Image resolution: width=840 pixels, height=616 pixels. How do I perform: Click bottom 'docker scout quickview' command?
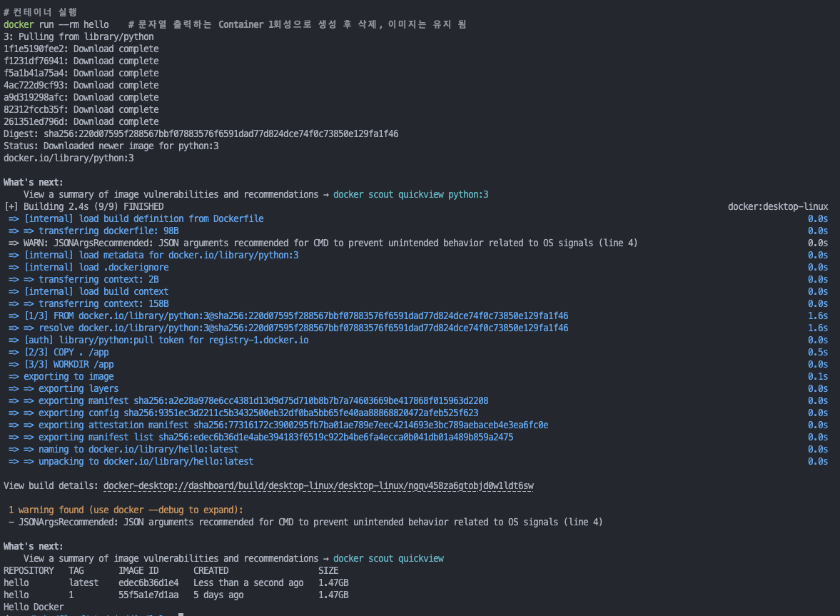point(388,559)
